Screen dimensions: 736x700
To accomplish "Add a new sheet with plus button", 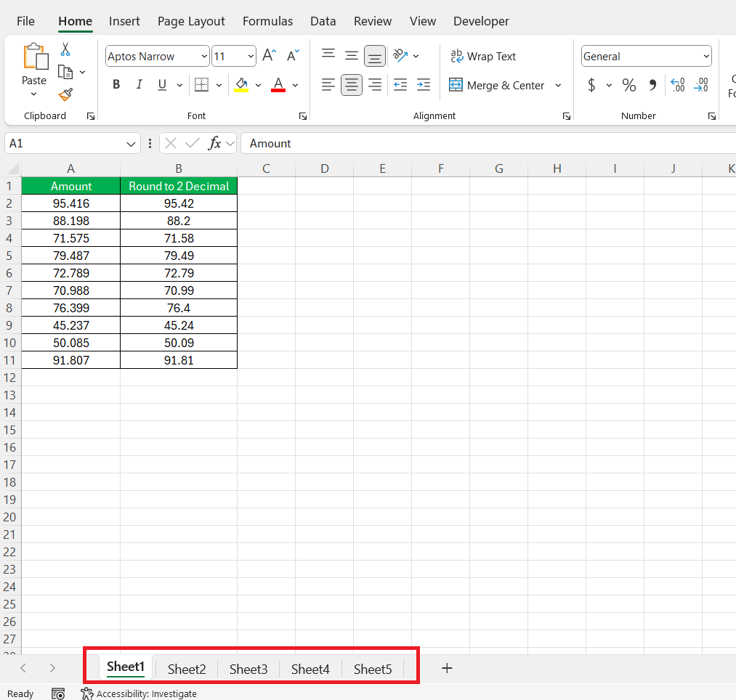I will (x=447, y=668).
